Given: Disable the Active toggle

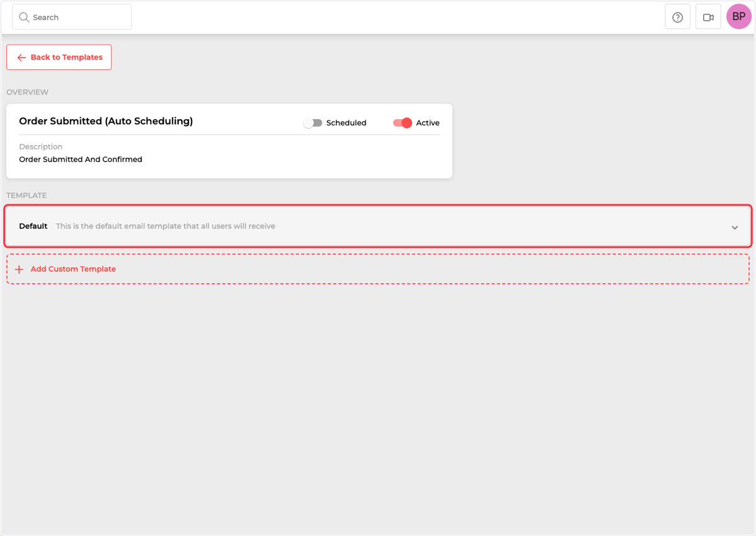Looking at the screenshot, I should pyautogui.click(x=403, y=123).
